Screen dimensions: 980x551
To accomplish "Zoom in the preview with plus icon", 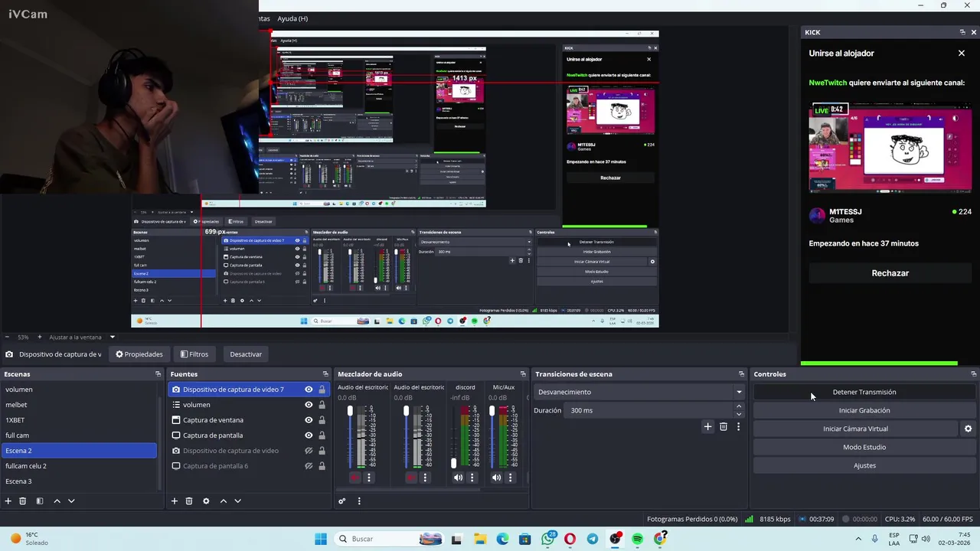I will [40, 337].
